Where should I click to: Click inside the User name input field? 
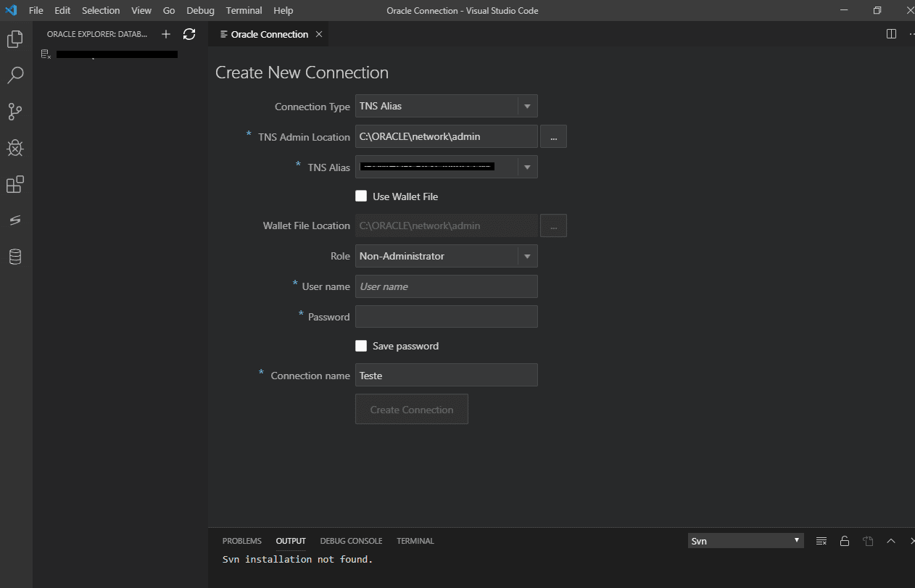pos(446,286)
